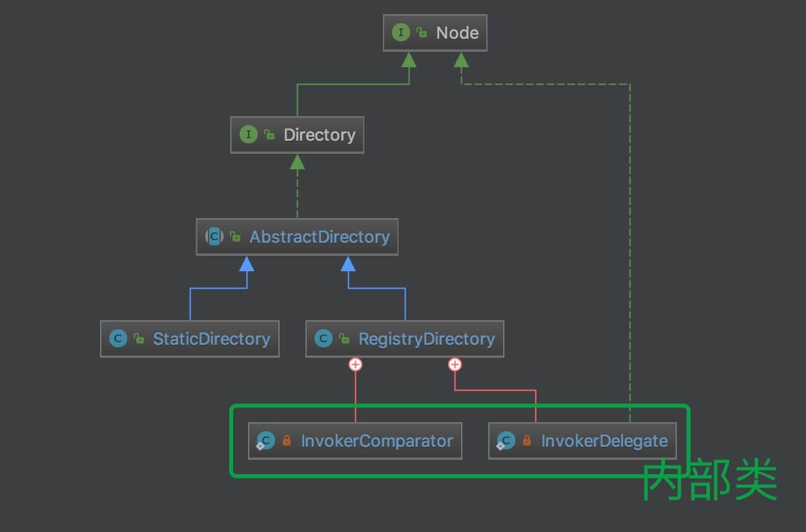806x532 pixels.
Task: Click the orange lock icon on InvokerDelegate
Action: click(526, 441)
